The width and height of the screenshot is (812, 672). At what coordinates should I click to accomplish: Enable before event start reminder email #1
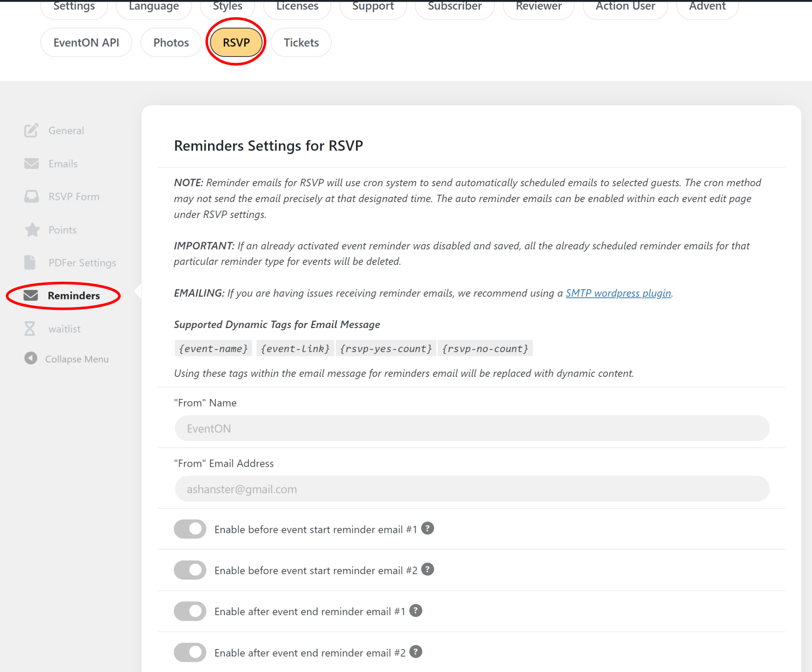click(190, 529)
